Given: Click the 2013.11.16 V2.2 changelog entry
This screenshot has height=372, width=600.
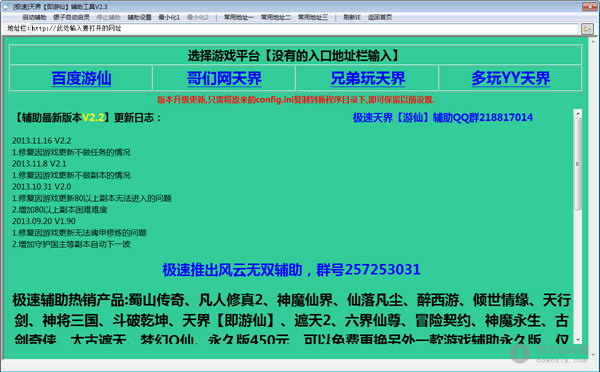Looking at the screenshot, I should (41, 141).
